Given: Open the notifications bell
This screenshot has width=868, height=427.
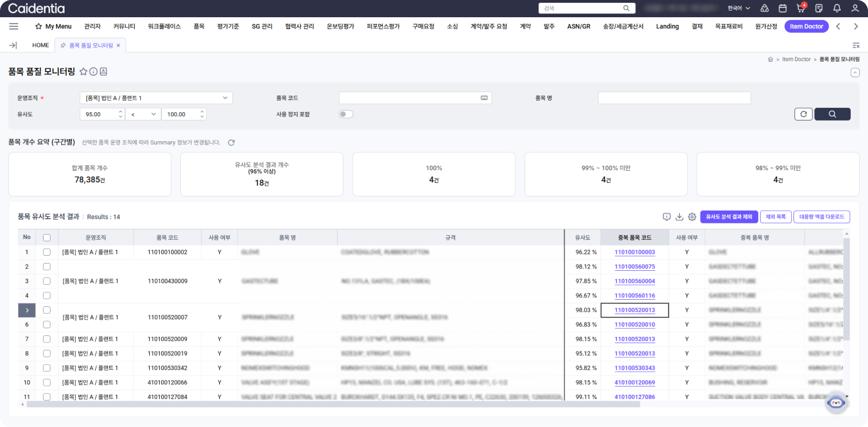Looking at the screenshot, I should [837, 8].
